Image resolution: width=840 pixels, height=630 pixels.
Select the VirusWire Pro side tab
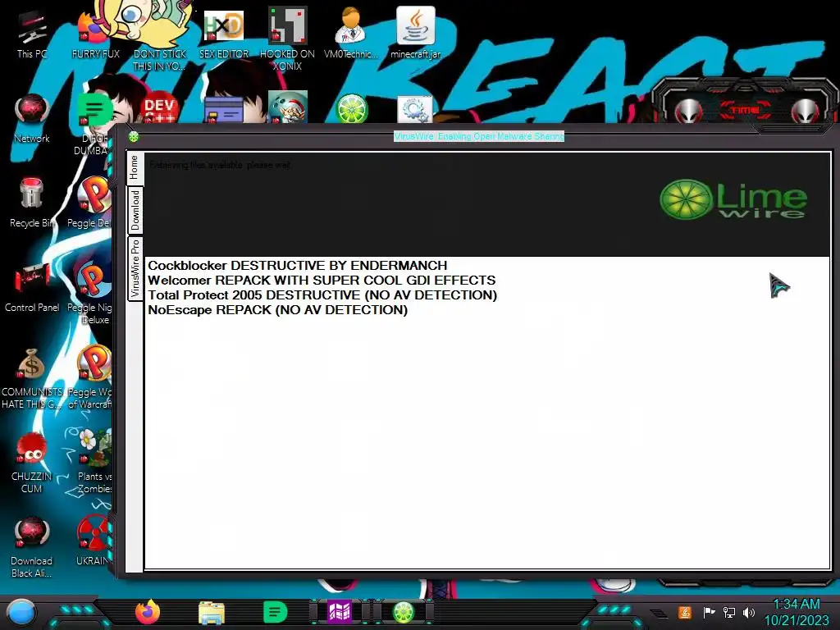pyautogui.click(x=135, y=268)
